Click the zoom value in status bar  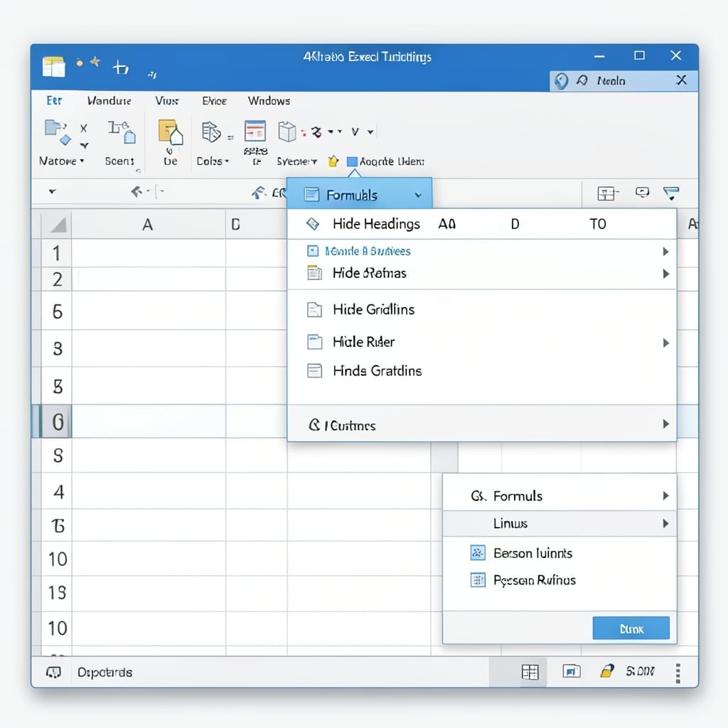[641, 671]
